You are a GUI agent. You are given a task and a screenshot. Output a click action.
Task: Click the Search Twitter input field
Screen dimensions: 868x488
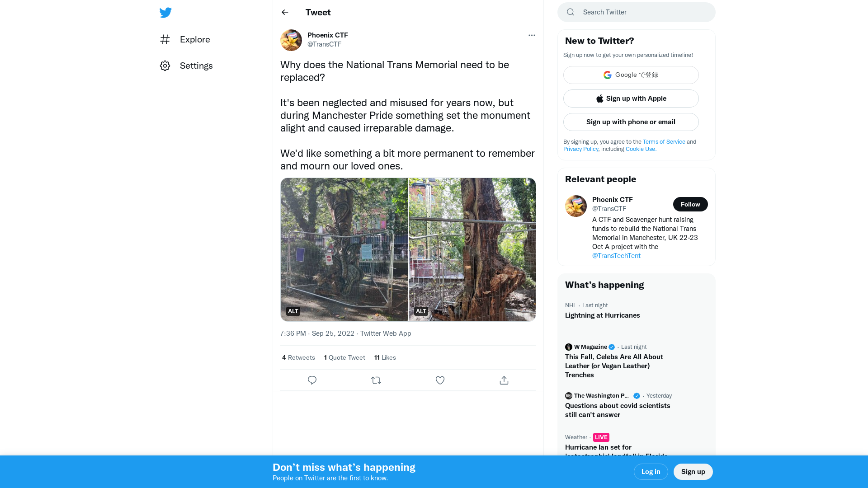642,12
